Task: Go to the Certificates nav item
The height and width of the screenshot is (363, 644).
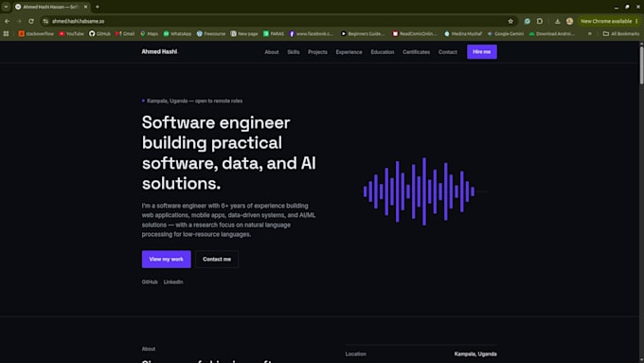Action: point(416,52)
